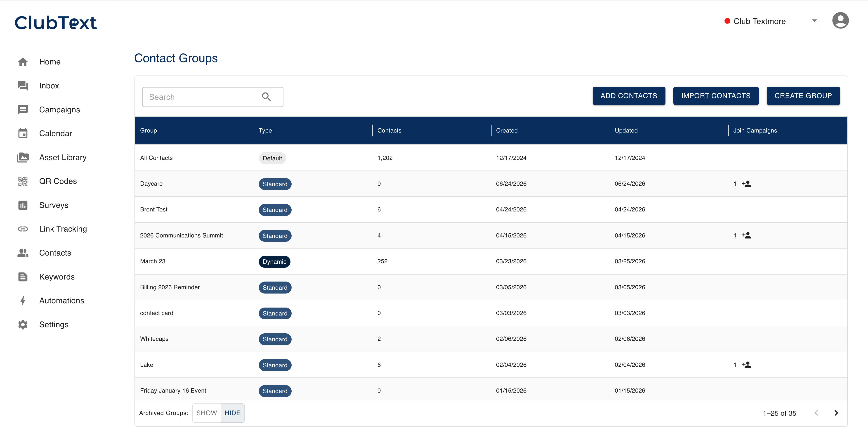
Task: Click the search magnifier icon
Action: 266,97
